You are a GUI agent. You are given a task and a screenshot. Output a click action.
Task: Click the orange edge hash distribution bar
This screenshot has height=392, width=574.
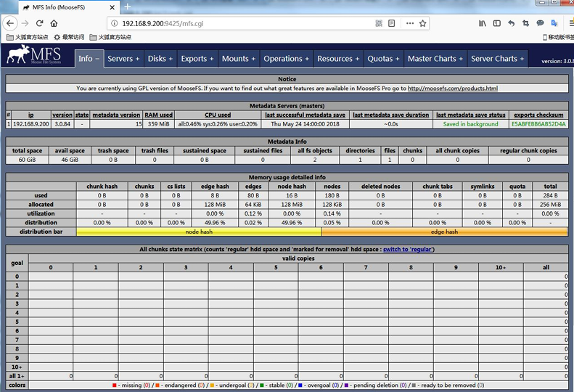coord(444,232)
